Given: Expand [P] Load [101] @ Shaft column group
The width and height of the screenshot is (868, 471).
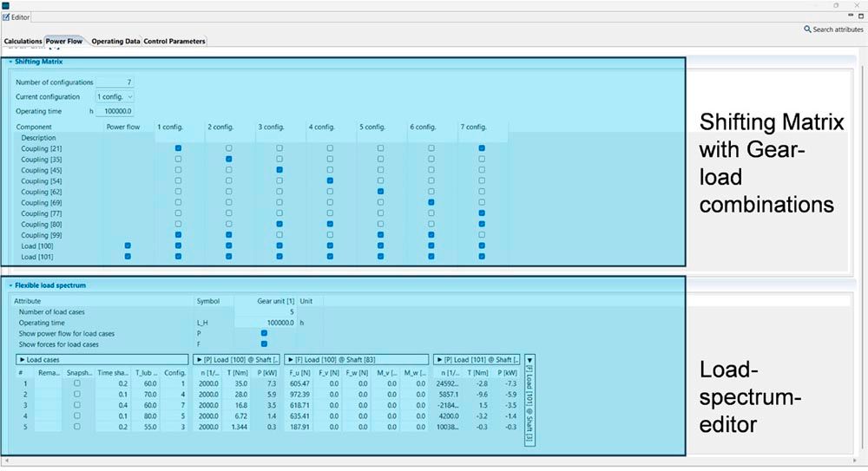Looking at the screenshot, I should (x=439, y=360).
